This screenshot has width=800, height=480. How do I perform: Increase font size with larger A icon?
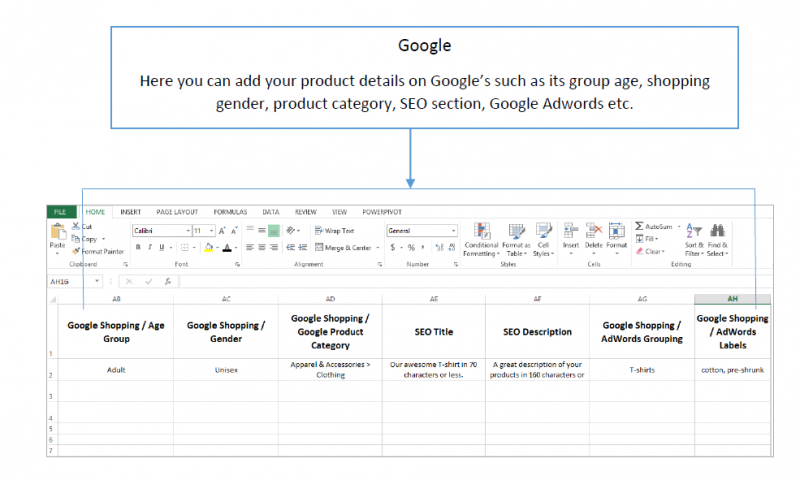pyautogui.click(x=222, y=231)
